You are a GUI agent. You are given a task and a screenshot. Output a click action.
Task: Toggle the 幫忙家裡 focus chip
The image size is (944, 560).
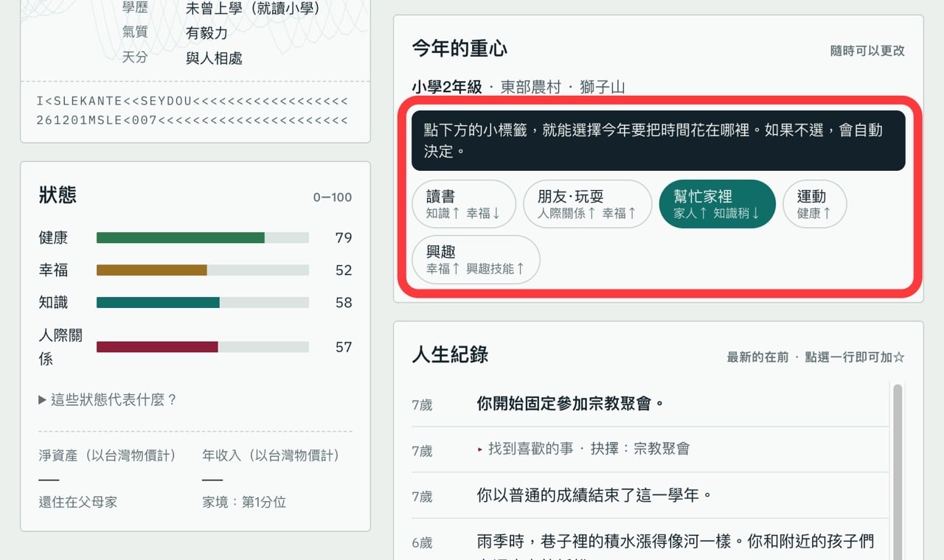[717, 204]
